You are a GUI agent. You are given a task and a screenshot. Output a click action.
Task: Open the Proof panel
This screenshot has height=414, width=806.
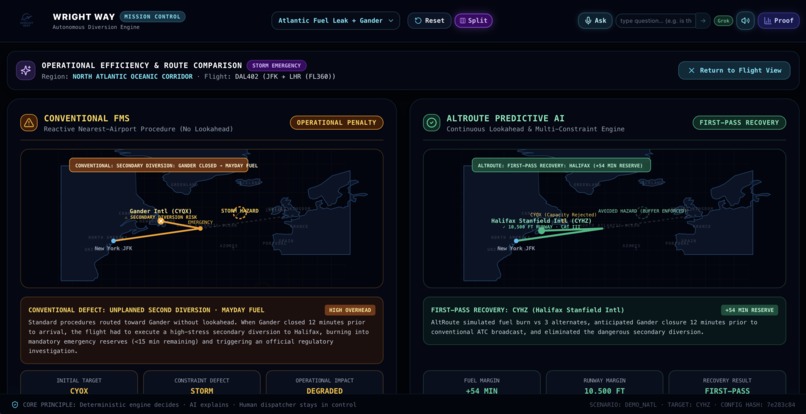pyautogui.click(x=778, y=21)
